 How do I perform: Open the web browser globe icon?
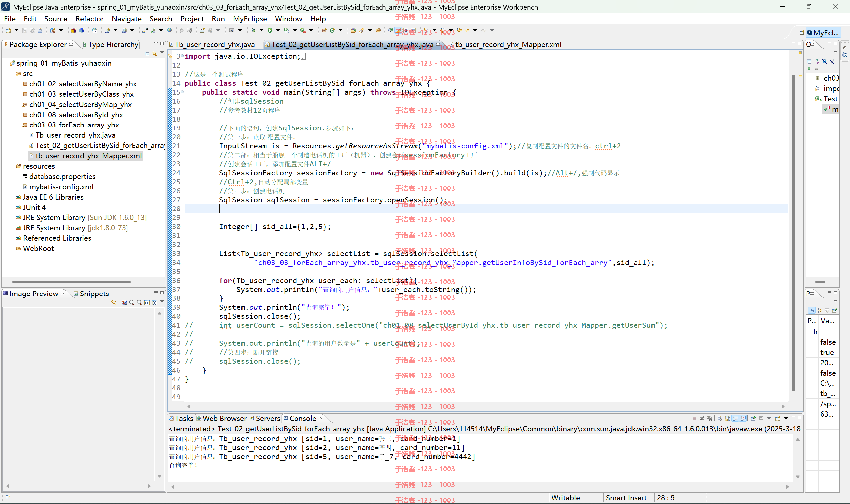(x=169, y=30)
